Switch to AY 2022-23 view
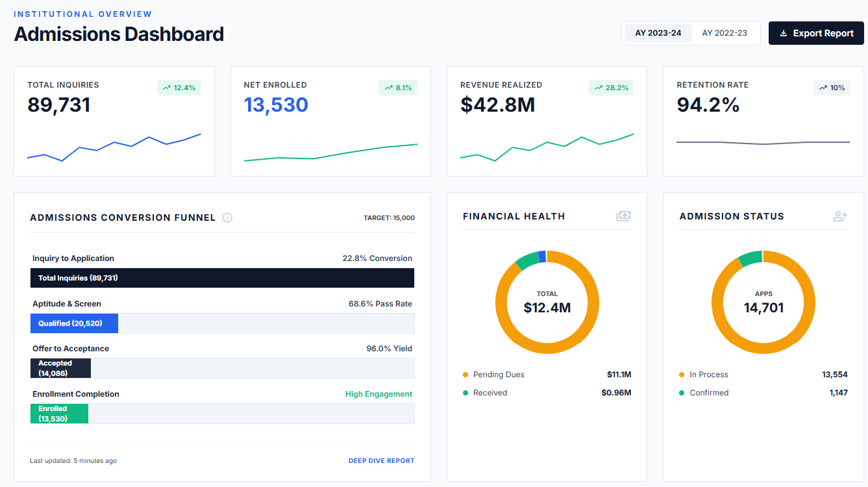868x487 pixels. tap(725, 33)
